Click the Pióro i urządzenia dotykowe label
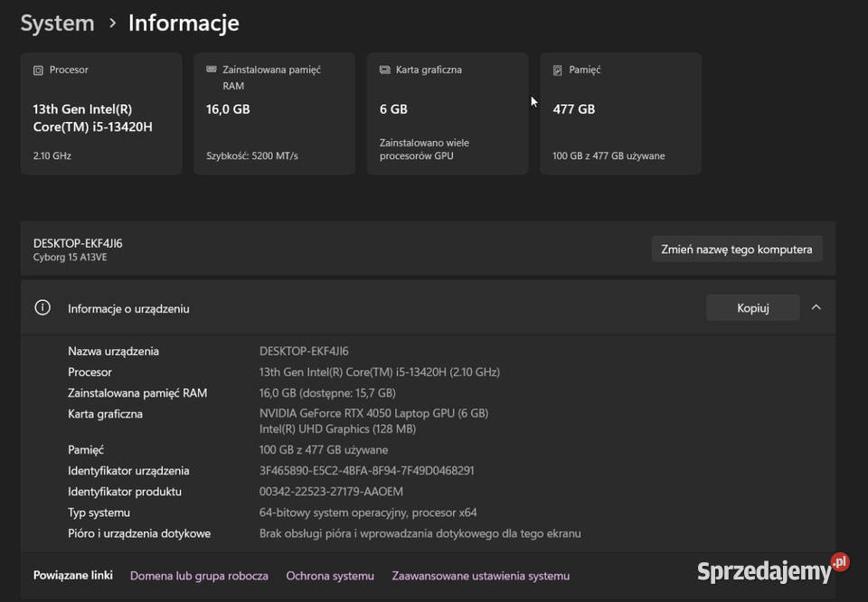The width and height of the screenshot is (868, 602). 139,533
